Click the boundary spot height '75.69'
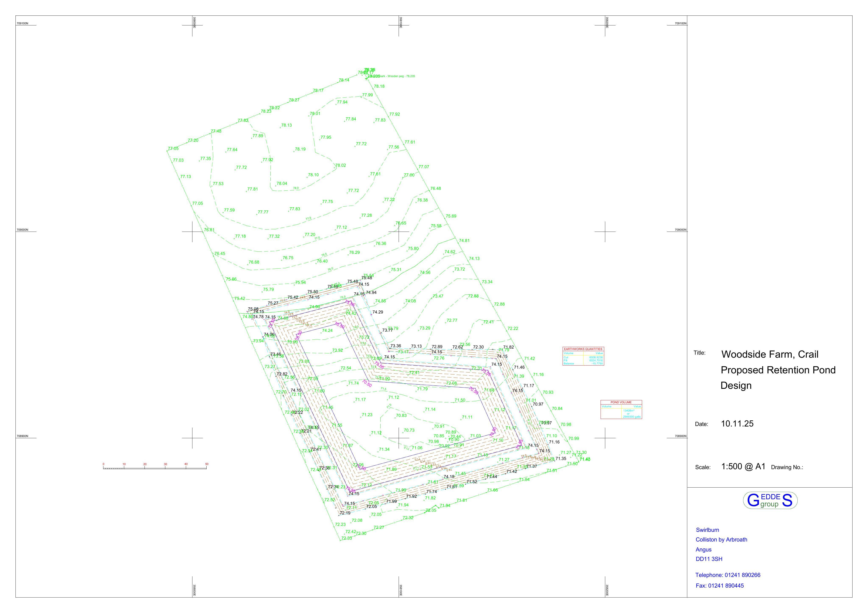868x613 pixels. pos(451,216)
